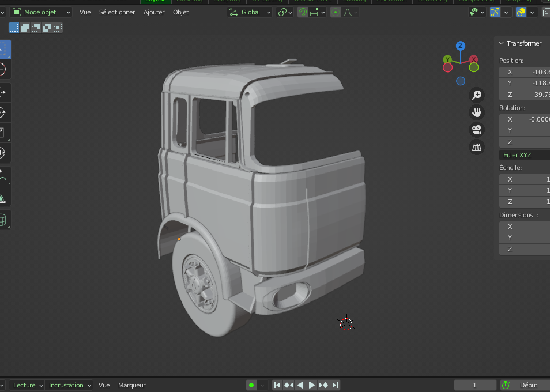Screen dimensions: 550x392
Task: Click the Marqueur timeline menu
Action: (x=131, y=385)
